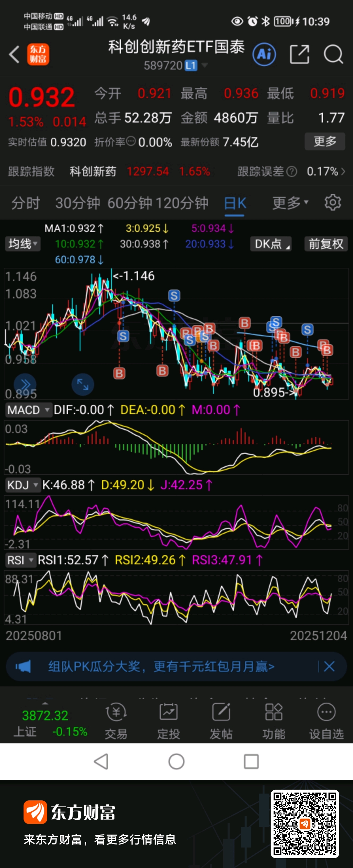Open DK点 selector dropdown
353x868 pixels.
click(271, 244)
